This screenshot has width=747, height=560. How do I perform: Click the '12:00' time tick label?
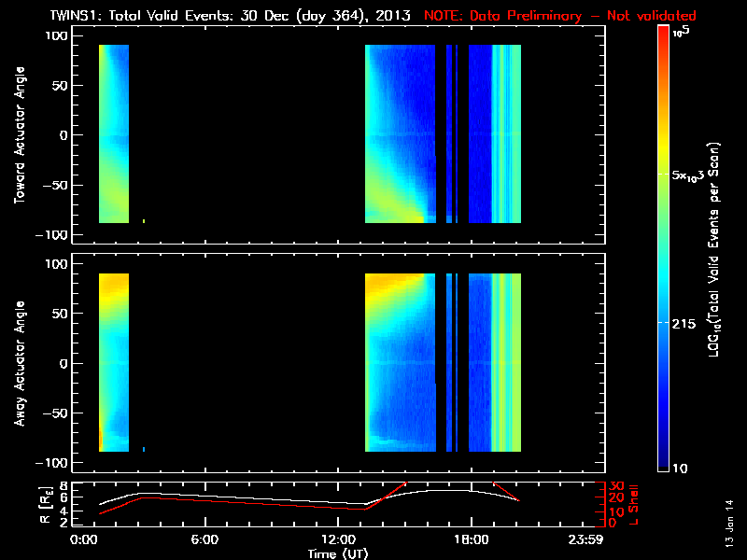[339, 540]
